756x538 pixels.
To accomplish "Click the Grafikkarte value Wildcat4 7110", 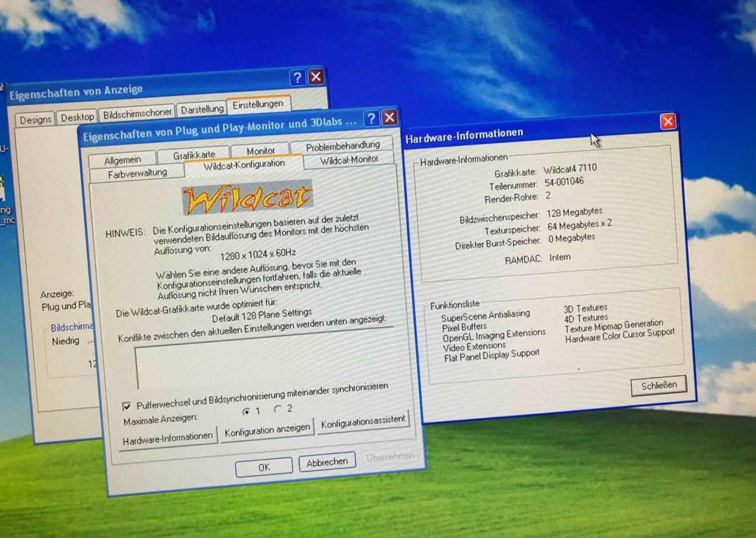I will tap(570, 169).
